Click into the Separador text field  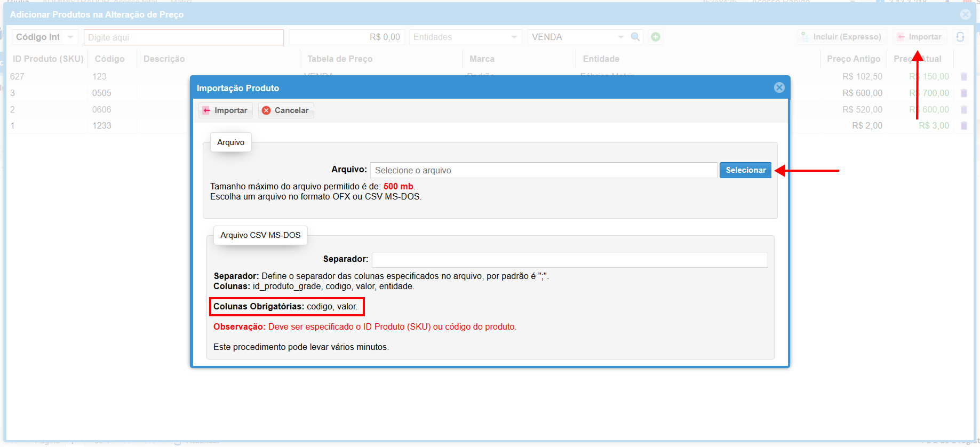(x=569, y=260)
